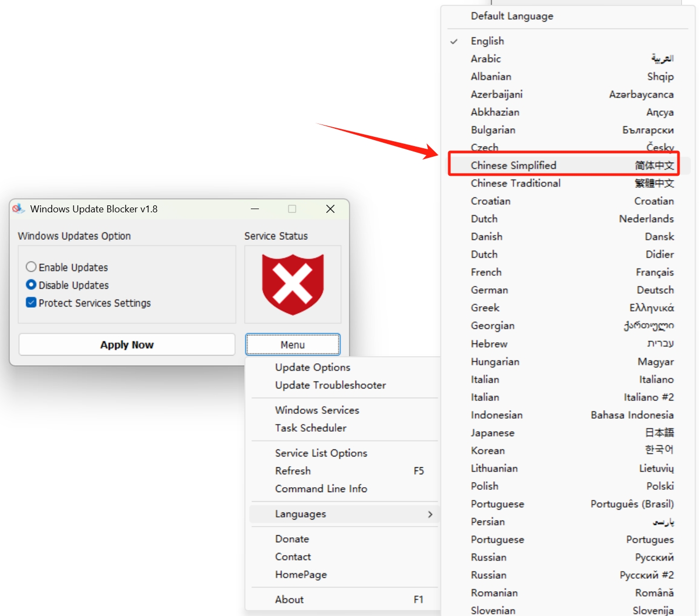
Task: Launch Task Scheduler from the menu
Action: coord(311,428)
